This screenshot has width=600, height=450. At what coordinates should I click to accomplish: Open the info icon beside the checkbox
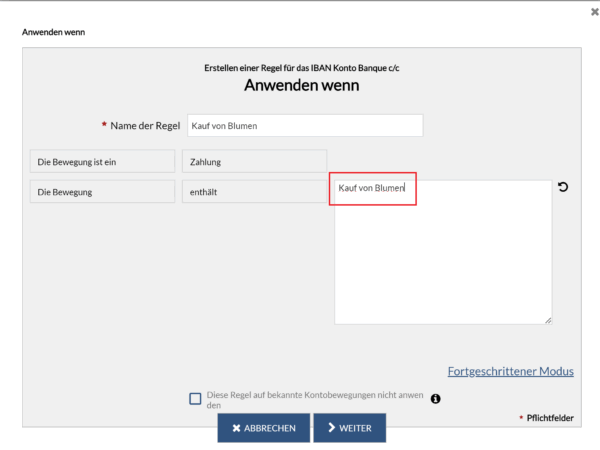point(435,399)
